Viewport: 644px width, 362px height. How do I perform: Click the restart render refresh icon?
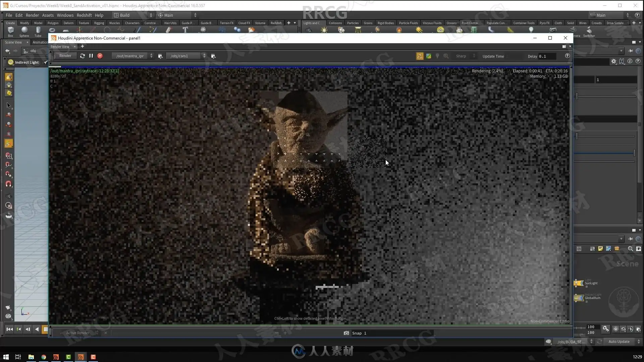click(x=83, y=56)
